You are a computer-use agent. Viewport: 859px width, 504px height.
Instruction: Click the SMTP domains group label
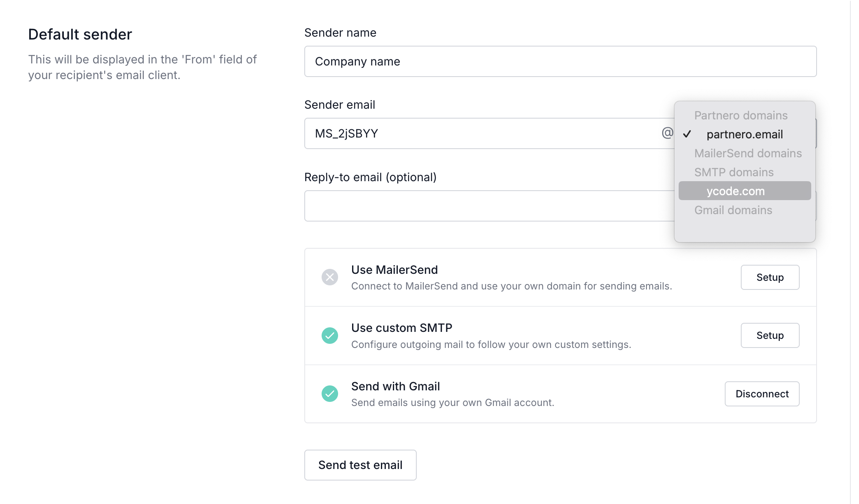734,172
